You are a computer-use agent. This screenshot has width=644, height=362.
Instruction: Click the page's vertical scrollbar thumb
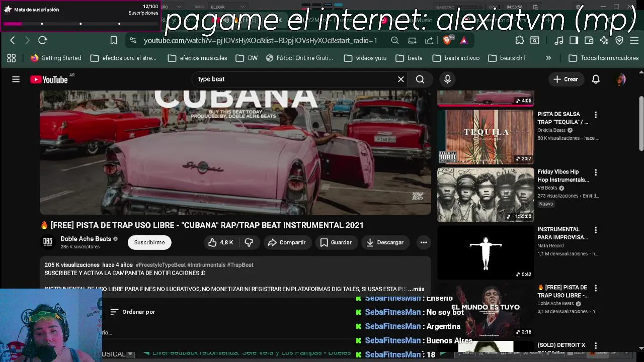(x=641, y=123)
